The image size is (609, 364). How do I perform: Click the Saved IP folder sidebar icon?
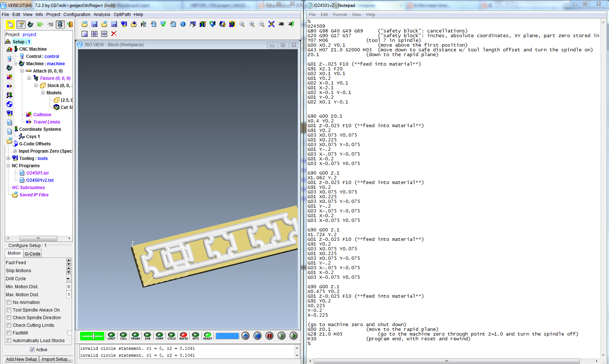[x=9, y=141]
